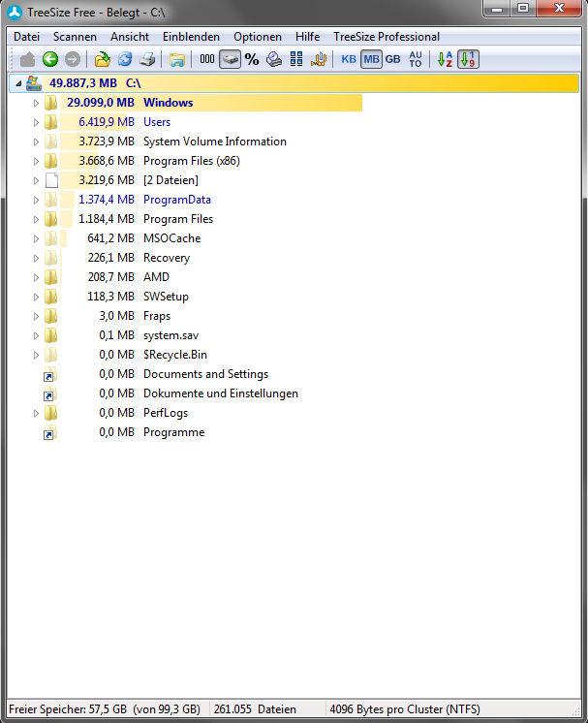This screenshot has width=588, height=723.
Task: Switch size unit to KB
Action: (x=349, y=59)
